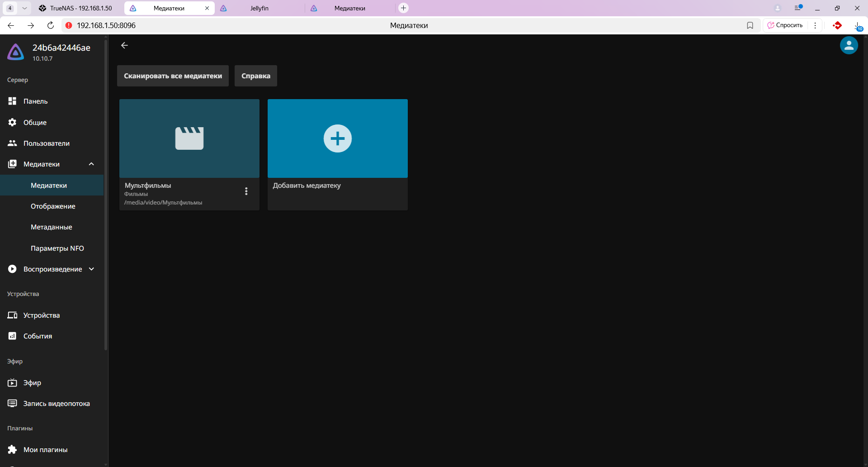Click the browser address bar URL

106,25
